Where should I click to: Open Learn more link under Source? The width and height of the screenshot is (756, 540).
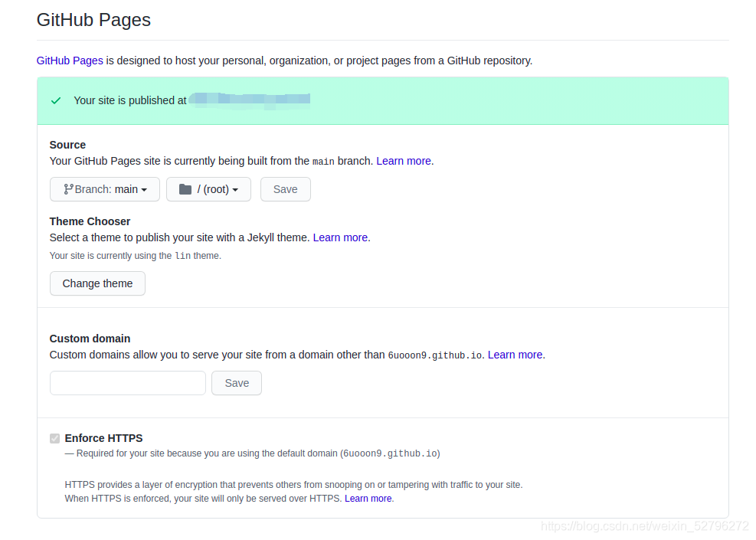tap(404, 161)
